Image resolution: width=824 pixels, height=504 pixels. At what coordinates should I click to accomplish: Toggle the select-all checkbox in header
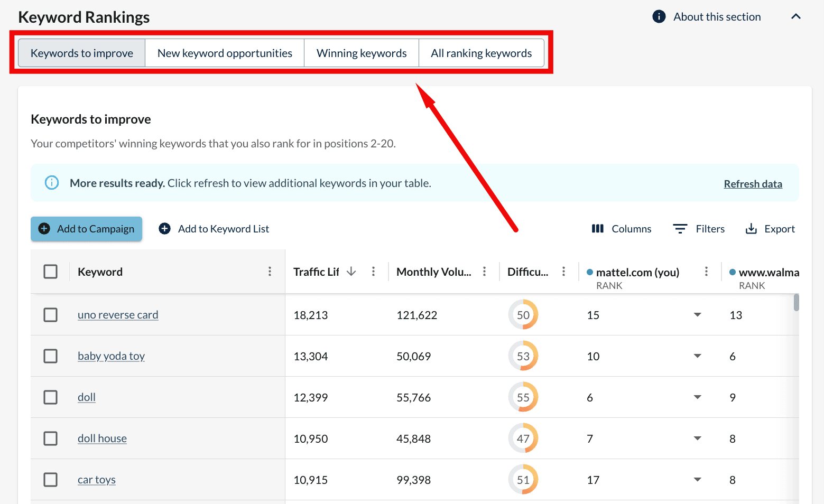coord(51,272)
